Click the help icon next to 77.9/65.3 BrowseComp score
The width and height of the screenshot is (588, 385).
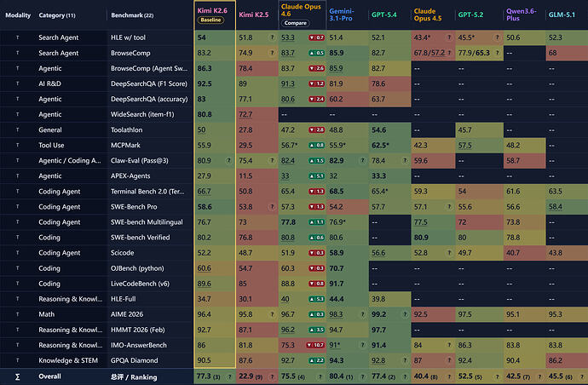coord(498,53)
